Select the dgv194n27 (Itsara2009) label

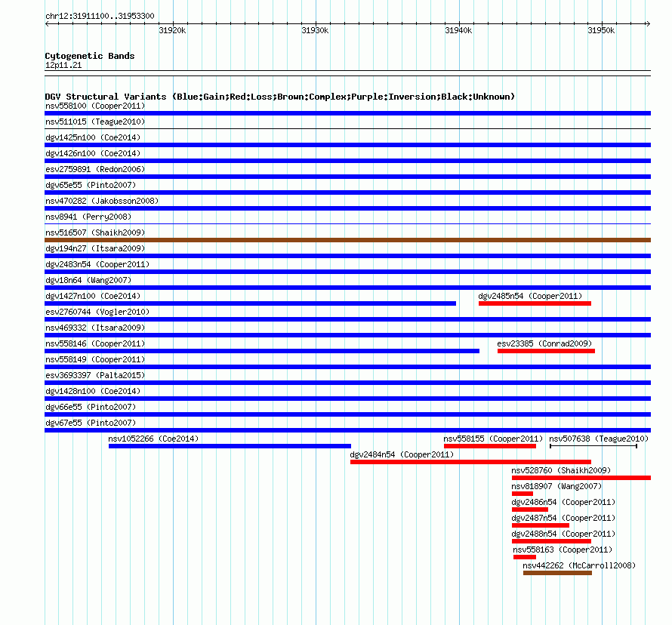[x=95, y=248]
